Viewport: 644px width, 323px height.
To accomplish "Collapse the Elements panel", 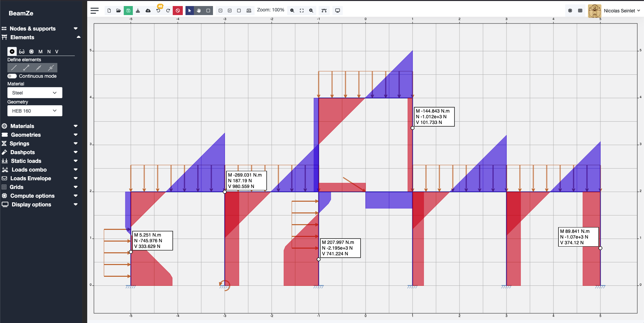I will (78, 37).
